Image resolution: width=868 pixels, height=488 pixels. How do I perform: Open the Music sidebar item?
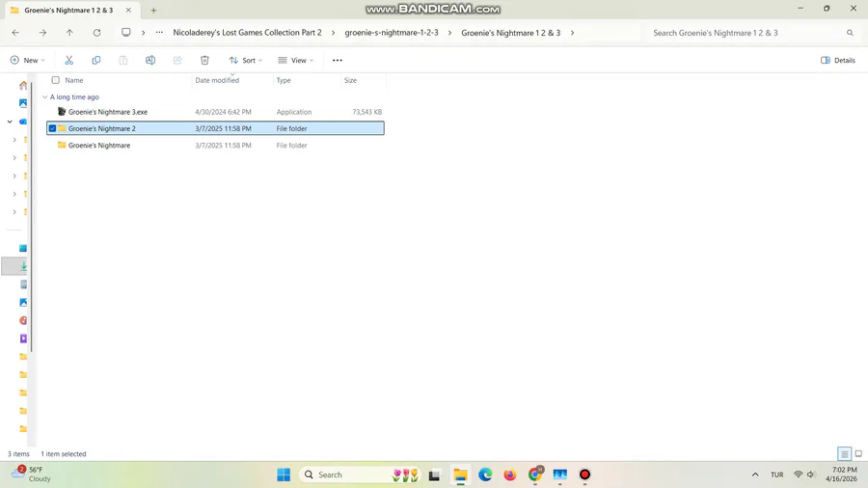[23, 320]
